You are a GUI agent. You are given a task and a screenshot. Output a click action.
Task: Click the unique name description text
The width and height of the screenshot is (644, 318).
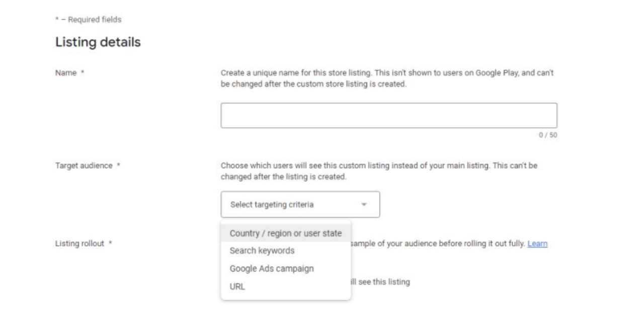pyautogui.click(x=387, y=78)
